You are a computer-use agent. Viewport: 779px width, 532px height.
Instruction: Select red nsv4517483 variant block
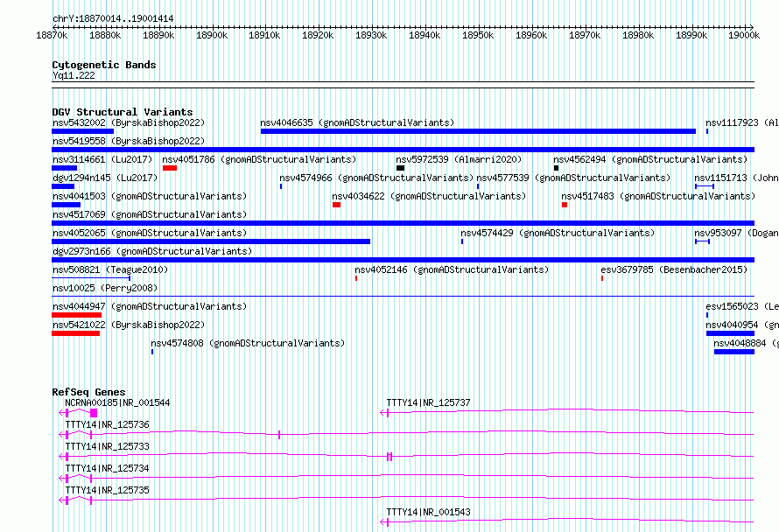(565, 205)
